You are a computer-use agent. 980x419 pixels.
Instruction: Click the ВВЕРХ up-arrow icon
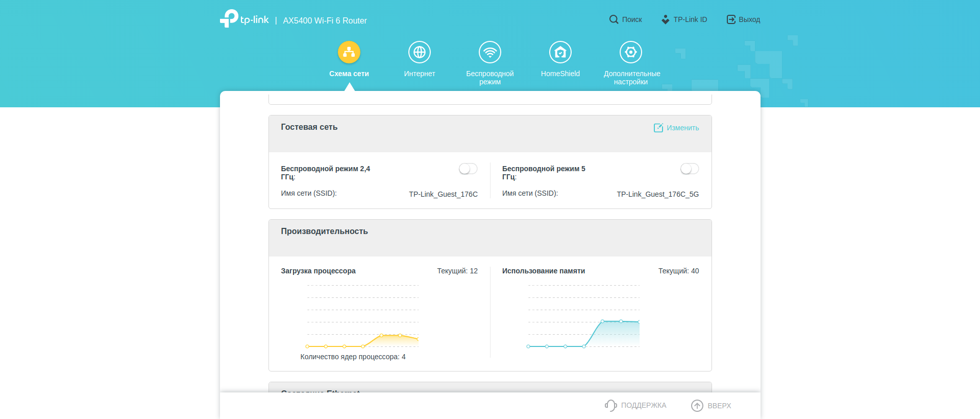[697, 405]
